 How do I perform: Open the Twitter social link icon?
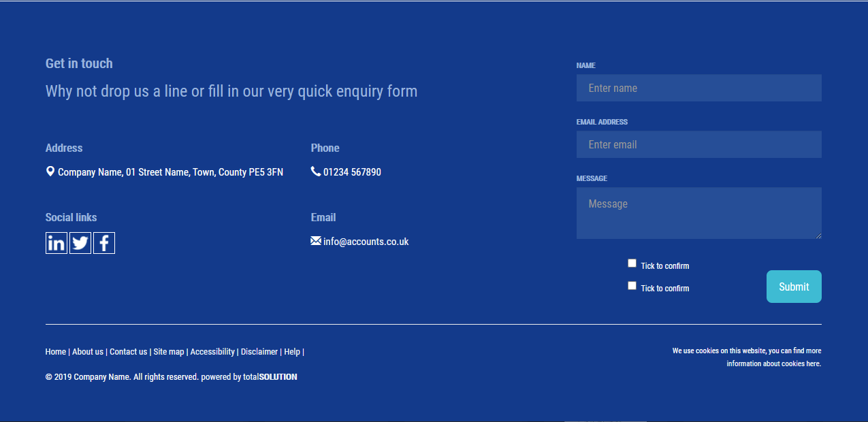coord(80,243)
